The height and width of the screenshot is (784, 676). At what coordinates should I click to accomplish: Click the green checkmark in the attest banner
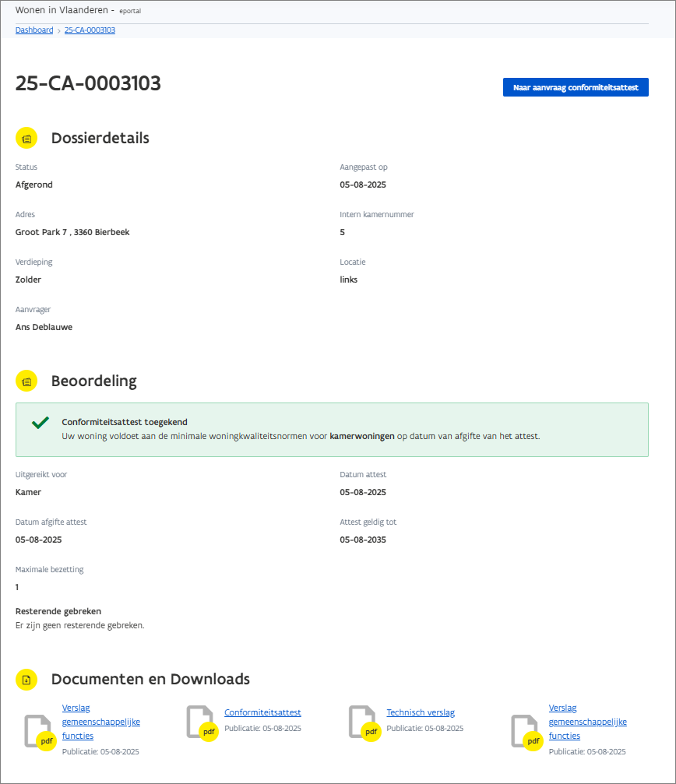[x=40, y=423]
